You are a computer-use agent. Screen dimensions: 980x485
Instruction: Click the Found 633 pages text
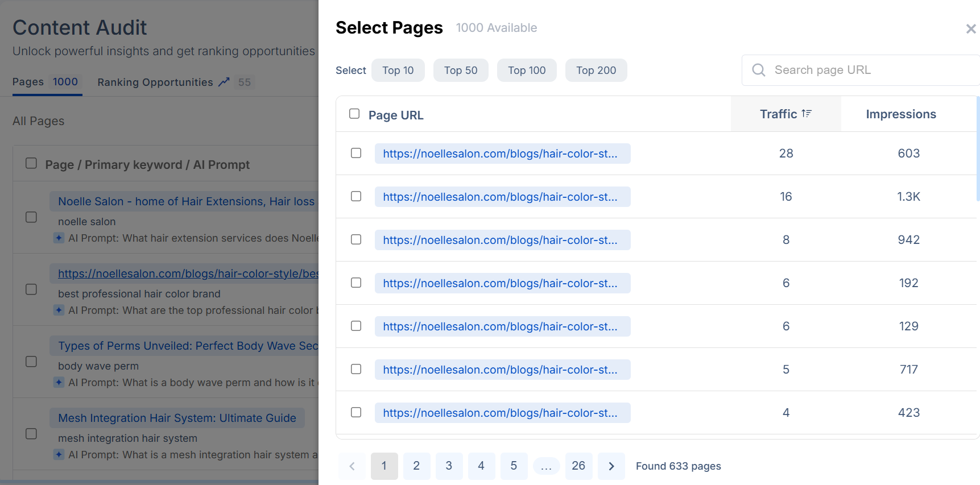678,466
